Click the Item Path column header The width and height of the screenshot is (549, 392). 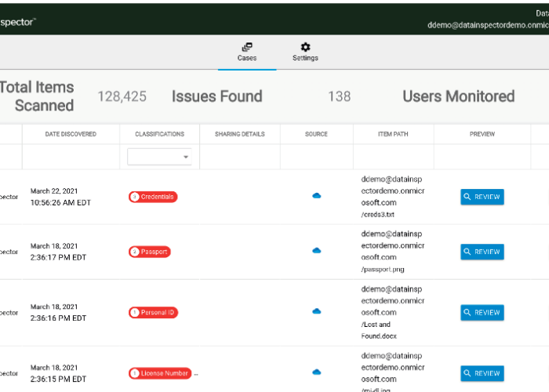tap(393, 134)
